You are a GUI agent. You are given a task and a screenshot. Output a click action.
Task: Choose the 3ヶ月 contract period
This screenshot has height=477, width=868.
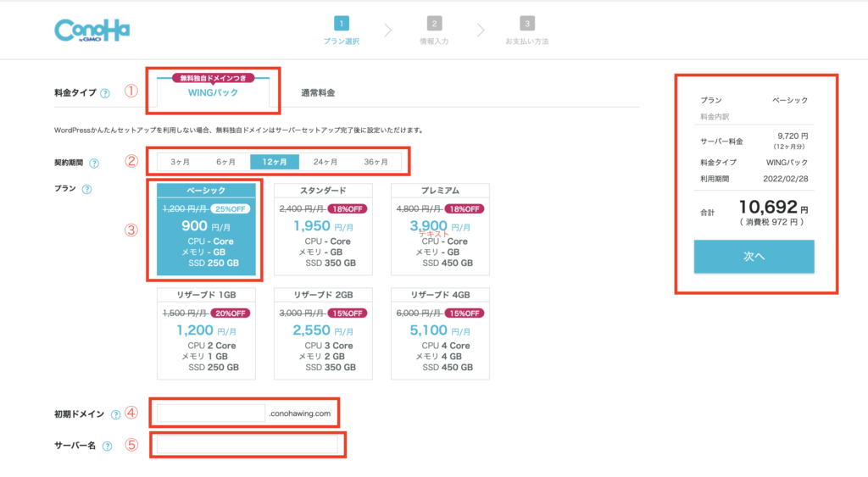(x=180, y=162)
